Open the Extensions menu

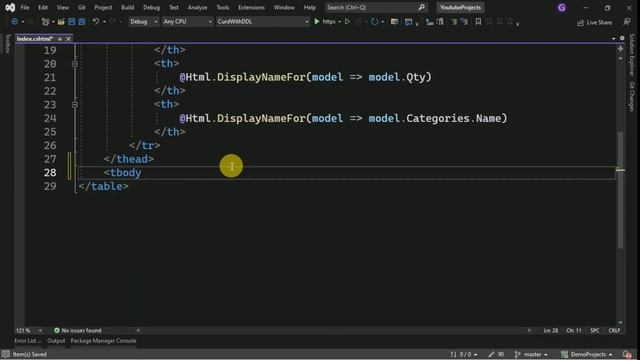tap(251, 7)
